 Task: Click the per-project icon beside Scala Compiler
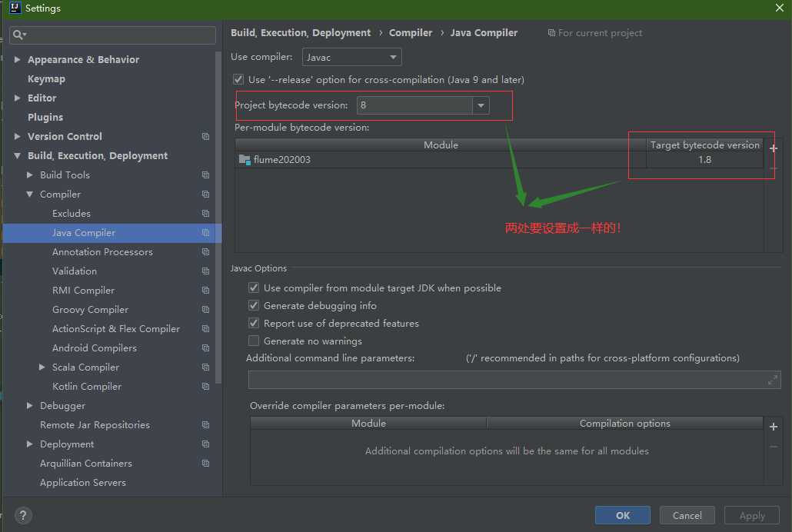[x=205, y=367]
